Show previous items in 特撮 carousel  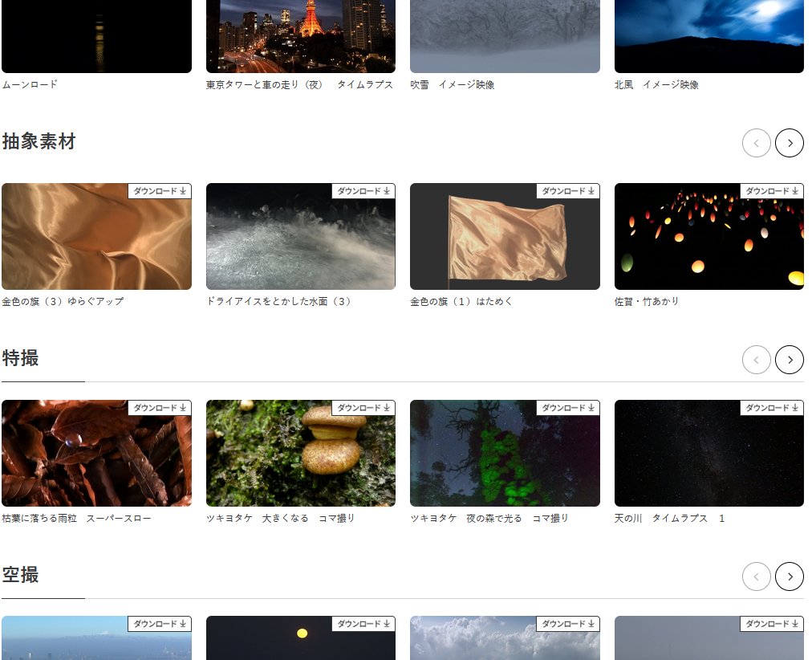click(x=756, y=360)
